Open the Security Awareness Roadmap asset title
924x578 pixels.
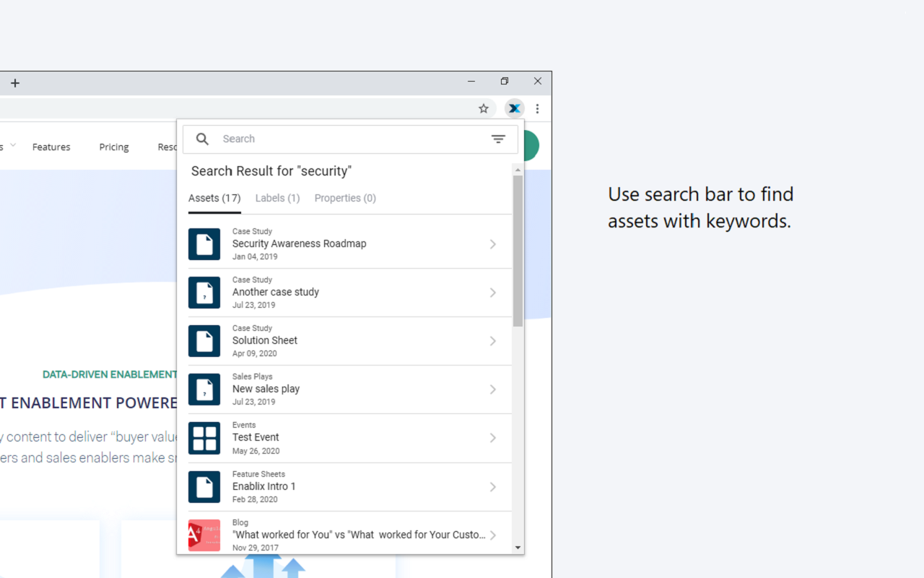tap(300, 243)
